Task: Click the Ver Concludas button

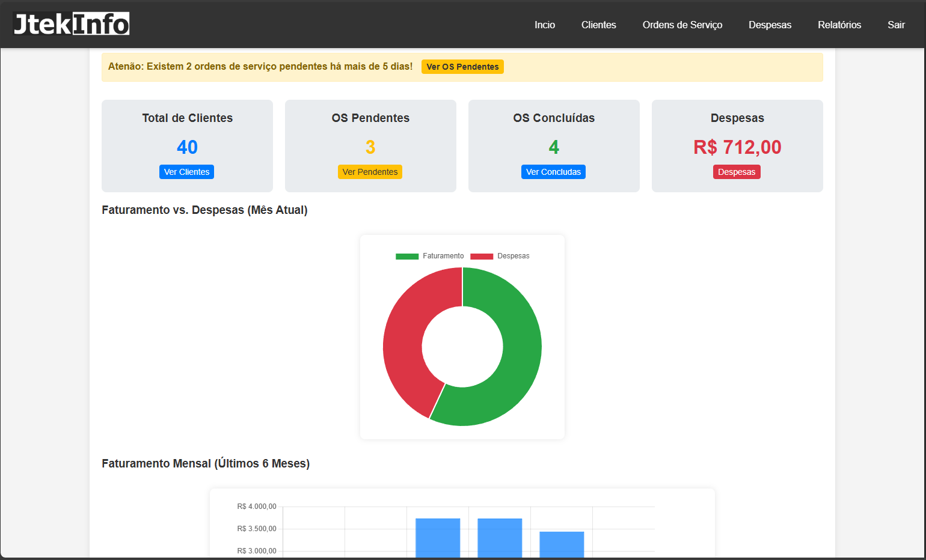Action: 553,172
